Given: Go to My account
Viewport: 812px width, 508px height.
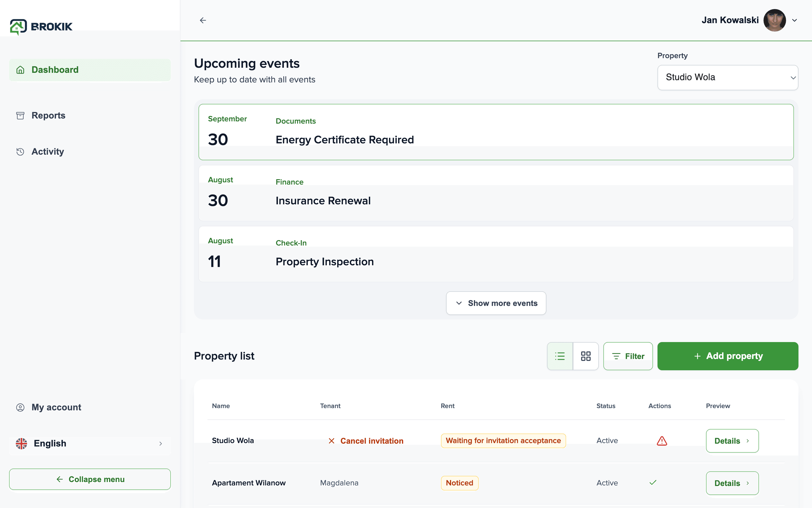Looking at the screenshot, I should coord(90,407).
